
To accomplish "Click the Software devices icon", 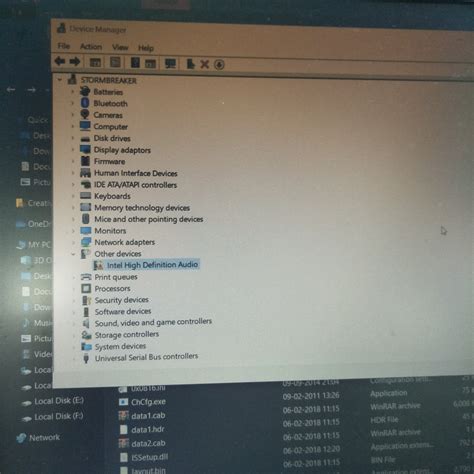I will [x=86, y=312].
